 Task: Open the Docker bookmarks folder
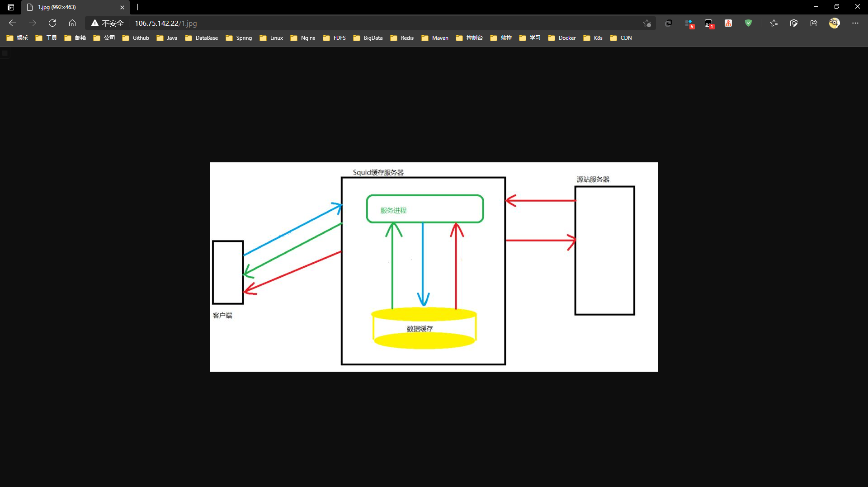click(562, 38)
